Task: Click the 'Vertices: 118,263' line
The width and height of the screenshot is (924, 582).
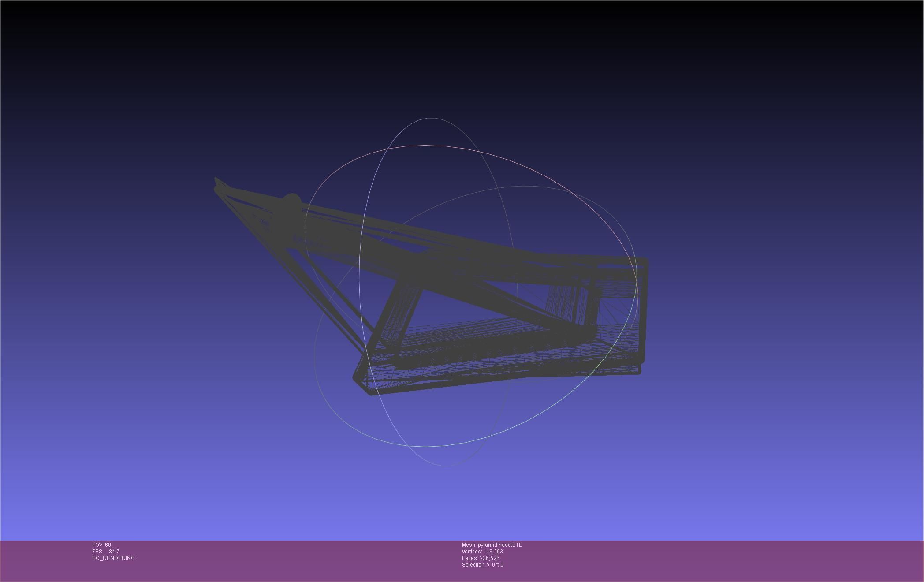Action: (x=482, y=552)
